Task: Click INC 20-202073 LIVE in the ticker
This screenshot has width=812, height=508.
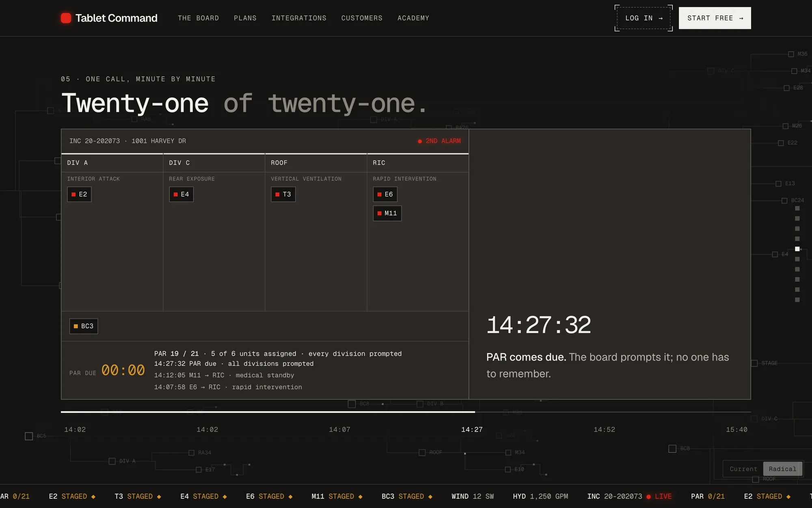Action: tap(629, 497)
